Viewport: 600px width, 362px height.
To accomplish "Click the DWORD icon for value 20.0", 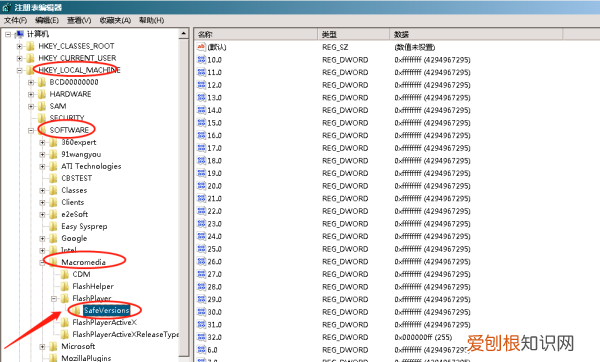I will point(201,186).
